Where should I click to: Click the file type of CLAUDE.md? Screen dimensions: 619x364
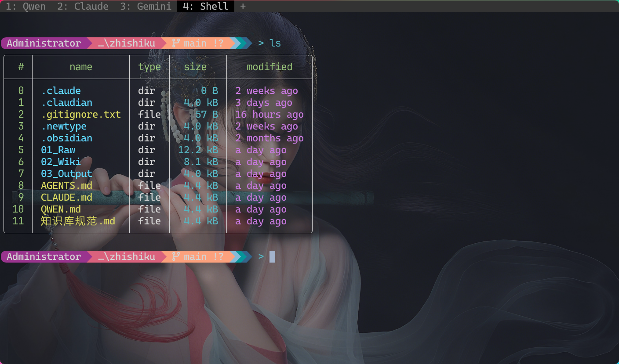point(149,198)
